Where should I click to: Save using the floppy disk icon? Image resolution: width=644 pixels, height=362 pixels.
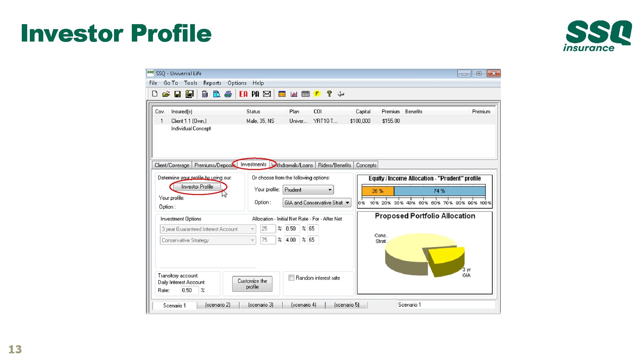(x=177, y=94)
